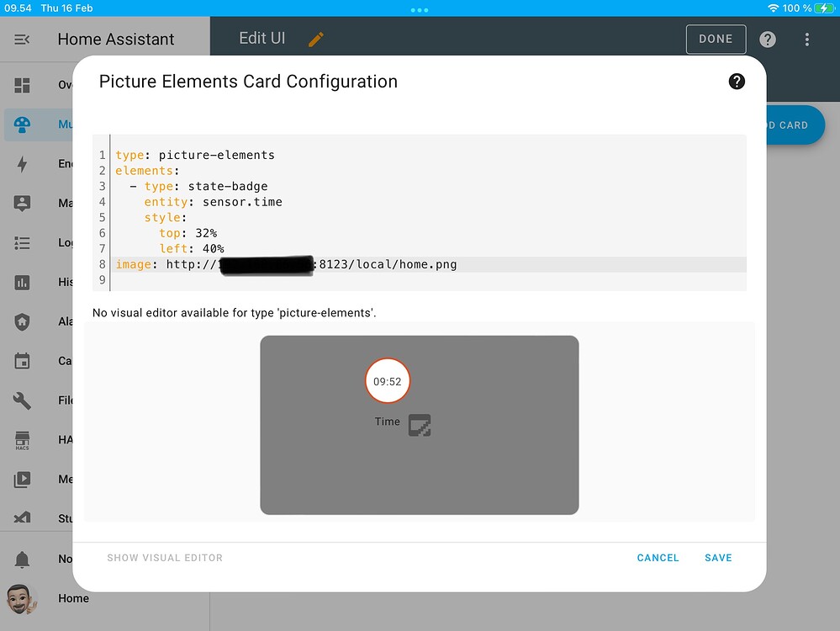
Task: Click the help icon in the top header
Action: [x=768, y=40]
